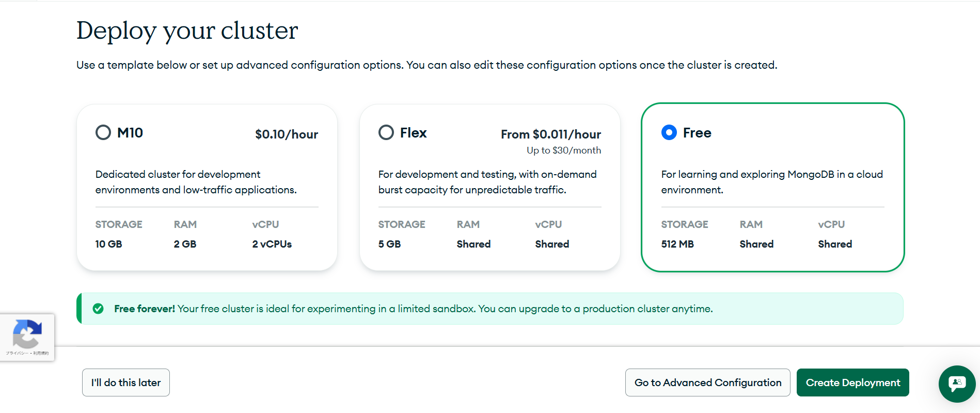Click the Flex burst capacity description text
980x413 pixels.
coord(487,182)
